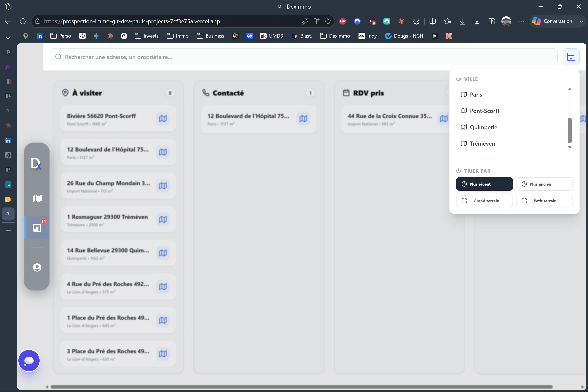The image size is (588, 392).
Task: Open browser extensions puzzle icon
Action: pos(416,21)
